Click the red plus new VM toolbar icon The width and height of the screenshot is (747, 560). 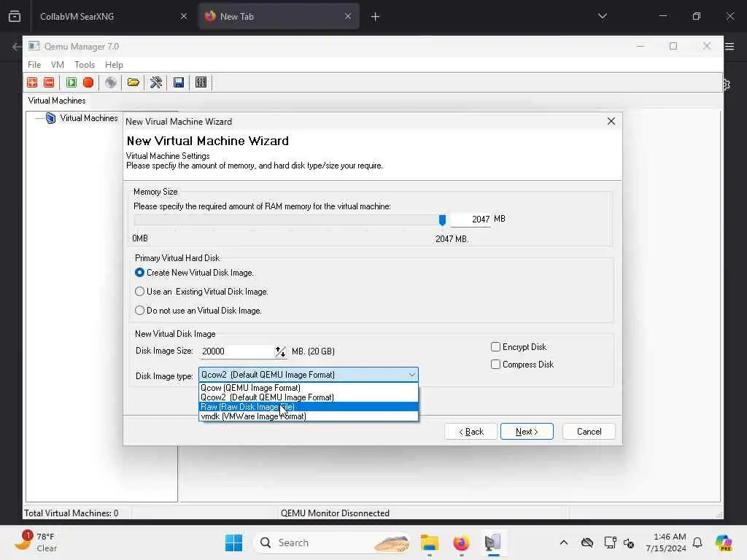point(32,82)
